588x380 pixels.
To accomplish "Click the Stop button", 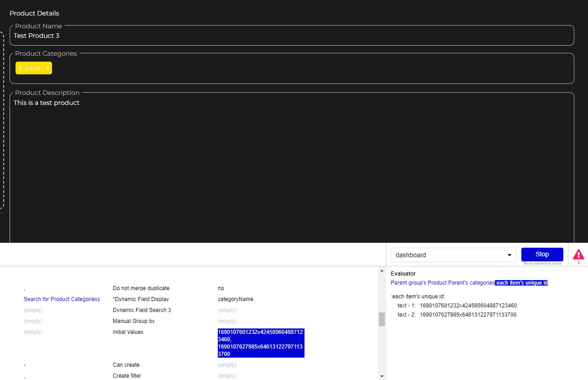I will [x=541, y=254].
